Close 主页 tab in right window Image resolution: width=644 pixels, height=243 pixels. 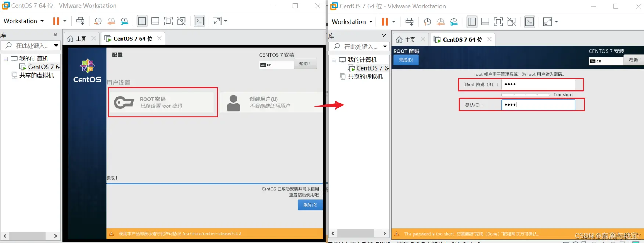(x=423, y=39)
